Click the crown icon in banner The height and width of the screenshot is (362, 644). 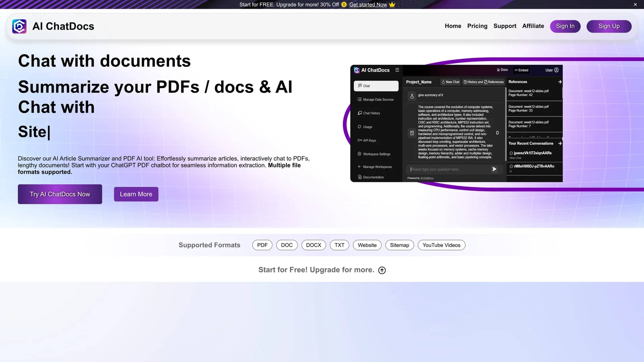tap(392, 4)
